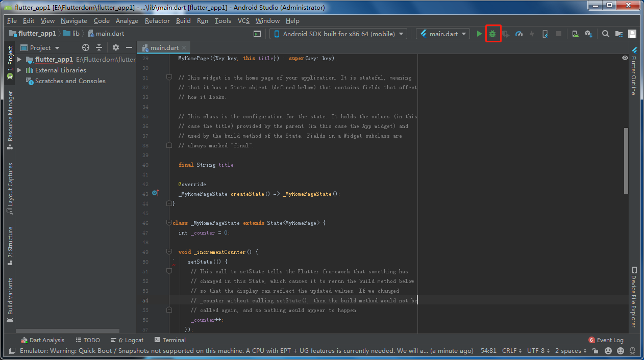Open the device selector dropdown
This screenshot has width=644, height=360.
click(x=338, y=34)
